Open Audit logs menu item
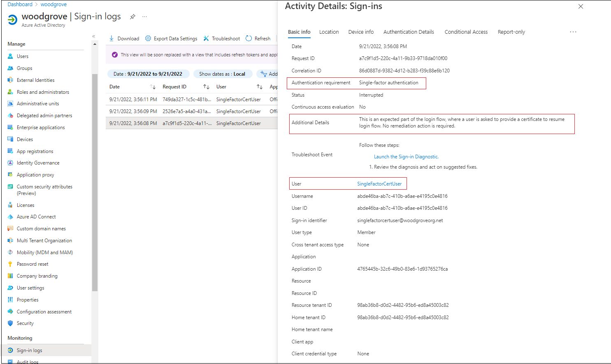611x364 pixels. pos(28,362)
